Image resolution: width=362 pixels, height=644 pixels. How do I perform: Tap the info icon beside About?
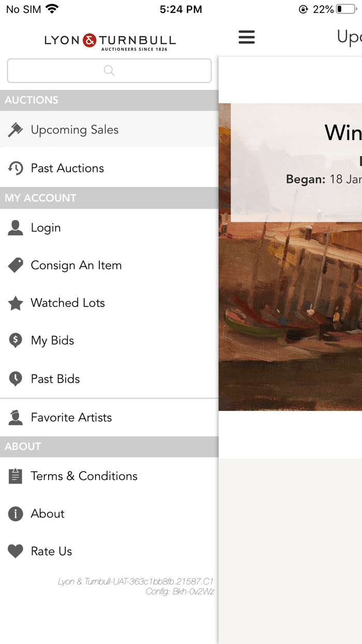click(x=16, y=514)
